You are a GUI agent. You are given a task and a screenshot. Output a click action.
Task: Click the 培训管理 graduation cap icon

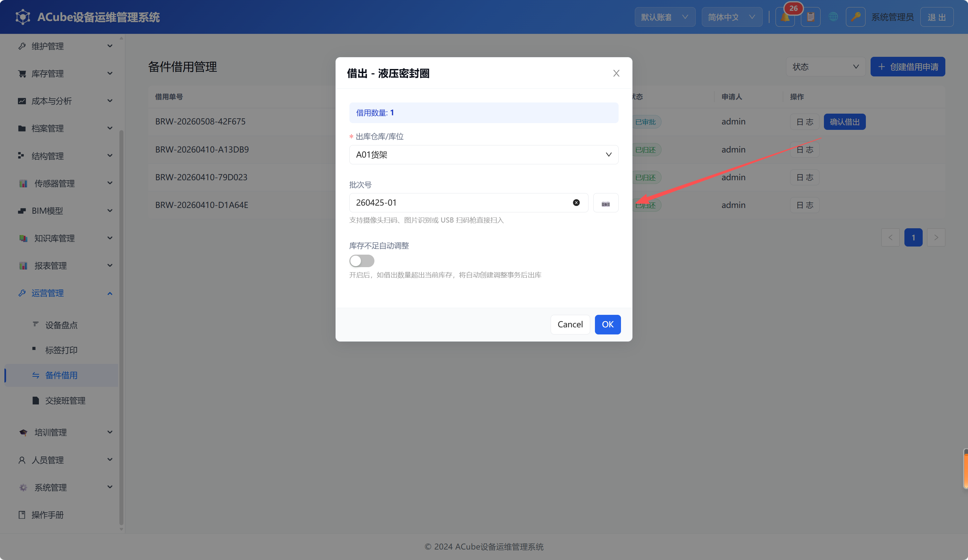[23, 433]
